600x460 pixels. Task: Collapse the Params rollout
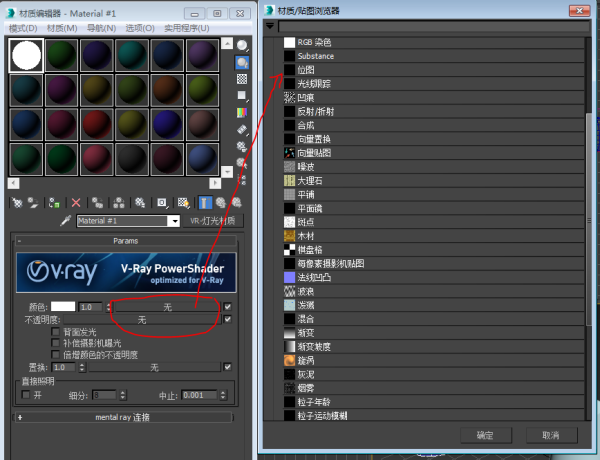(x=126, y=241)
